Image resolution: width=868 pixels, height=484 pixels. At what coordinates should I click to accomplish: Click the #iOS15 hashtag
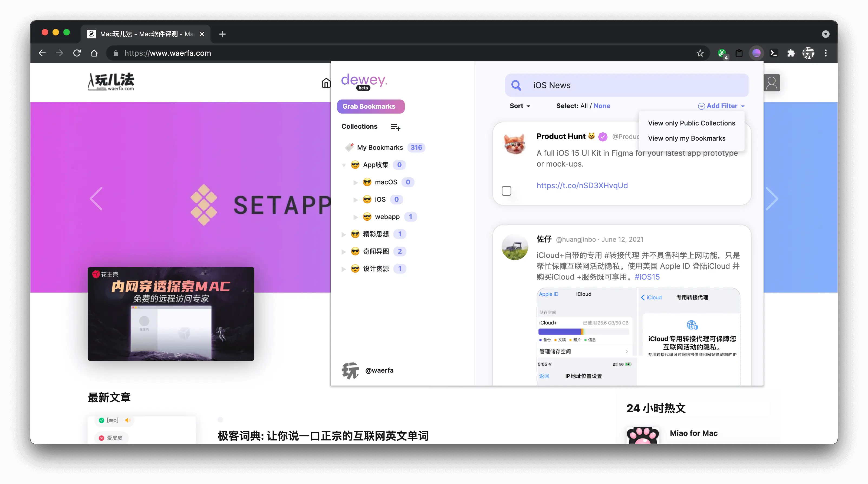pyautogui.click(x=647, y=277)
